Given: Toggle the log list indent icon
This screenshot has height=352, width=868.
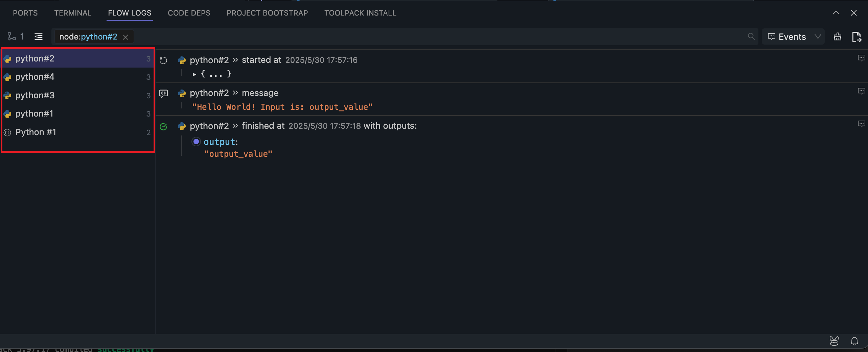Looking at the screenshot, I should point(39,36).
